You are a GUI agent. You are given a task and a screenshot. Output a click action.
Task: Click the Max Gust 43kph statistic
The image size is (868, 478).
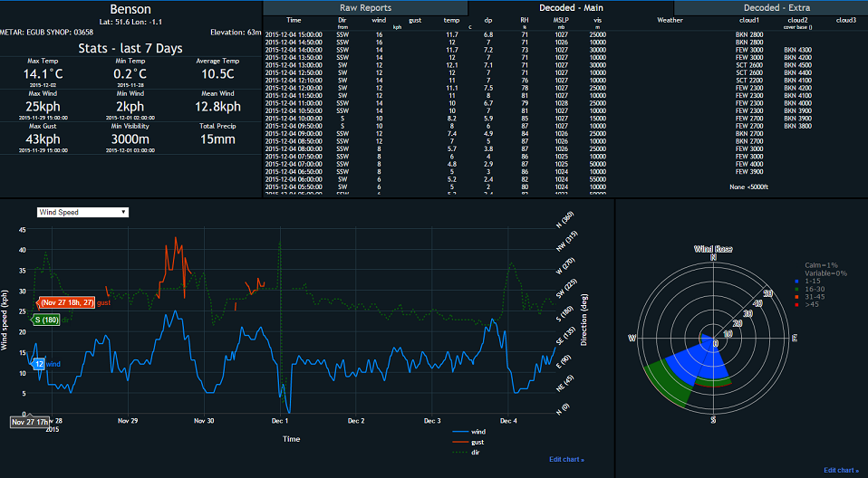pos(42,139)
